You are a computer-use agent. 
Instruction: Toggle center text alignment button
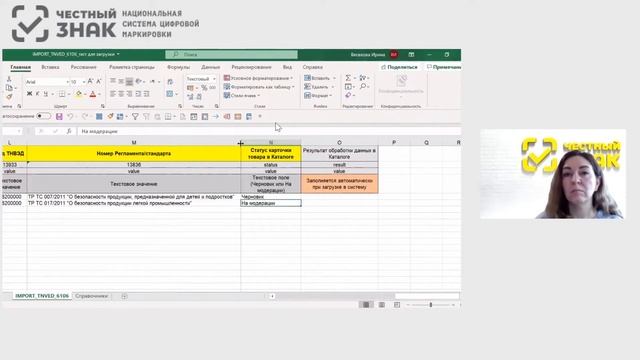(x=121, y=94)
